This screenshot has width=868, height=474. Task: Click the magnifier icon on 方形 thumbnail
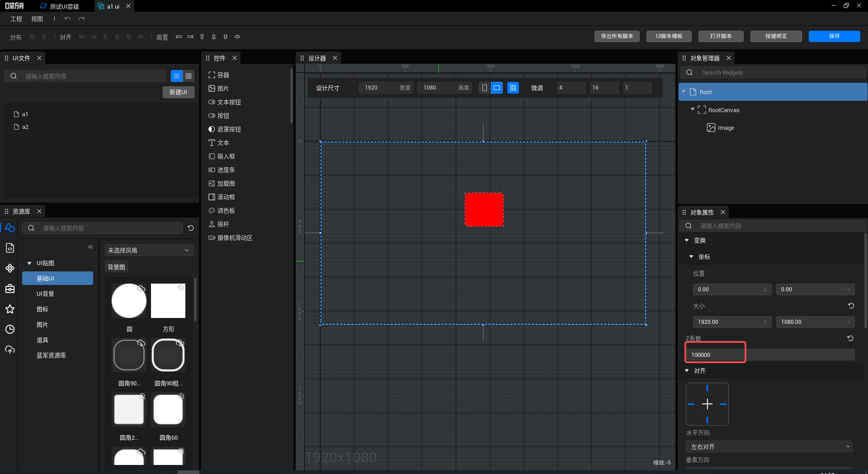tap(181, 288)
